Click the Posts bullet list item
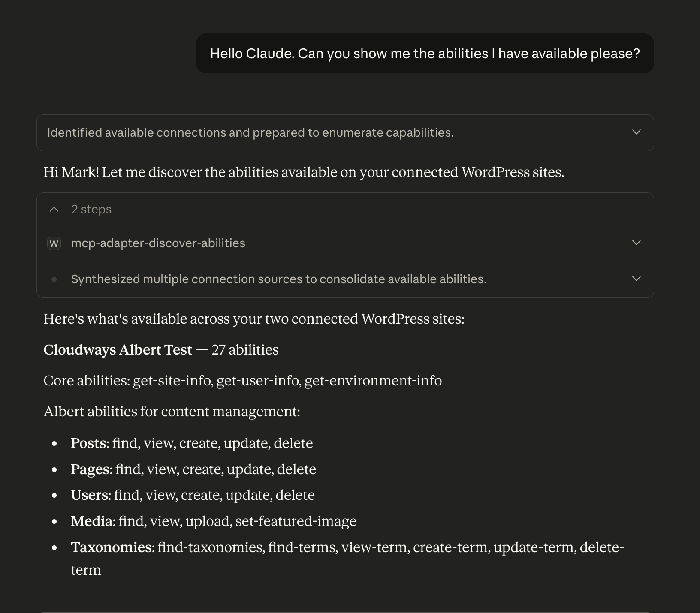 point(192,443)
